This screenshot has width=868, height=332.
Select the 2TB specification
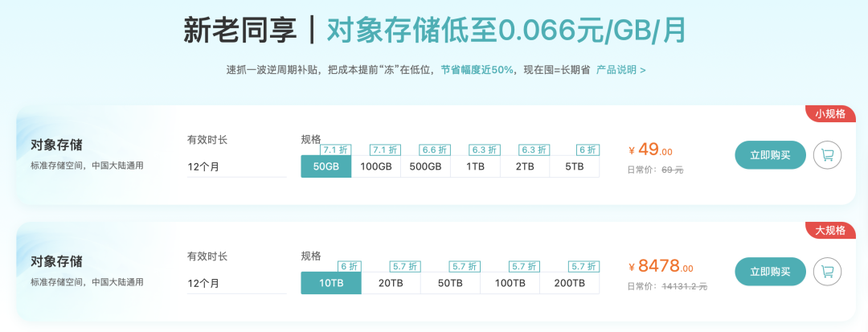click(525, 166)
